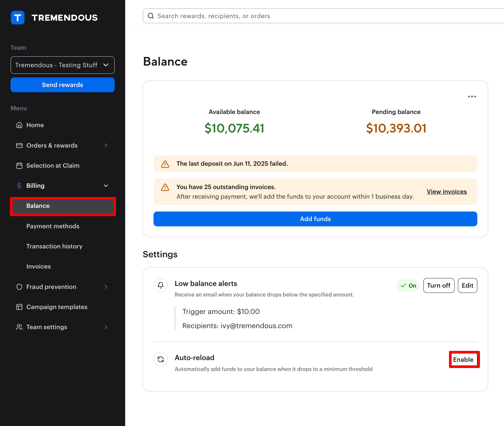The height and width of the screenshot is (426, 504).
Task: Click the pending balance $10,393.01
Action: point(396,128)
